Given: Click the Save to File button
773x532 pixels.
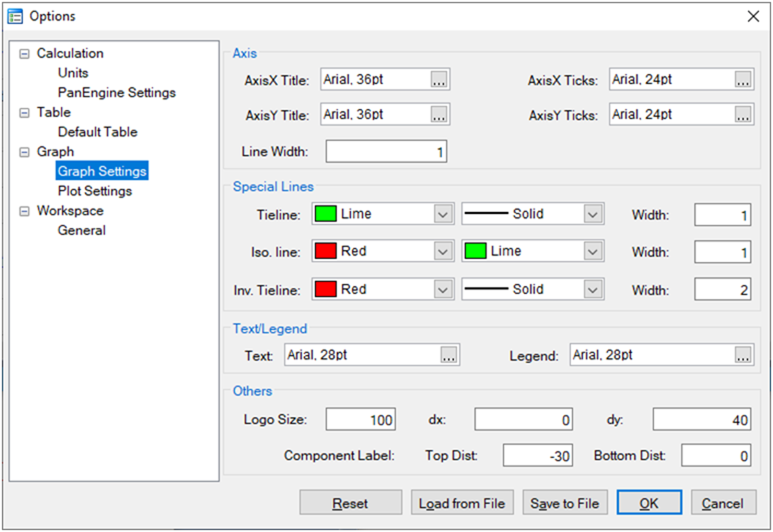Looking at the screenshot, I should pyautogui.click(x=565, y=503).
